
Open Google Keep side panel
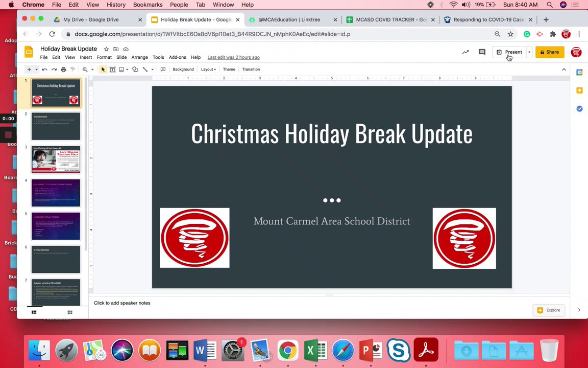pyautogui.click(x=579, y=90)
